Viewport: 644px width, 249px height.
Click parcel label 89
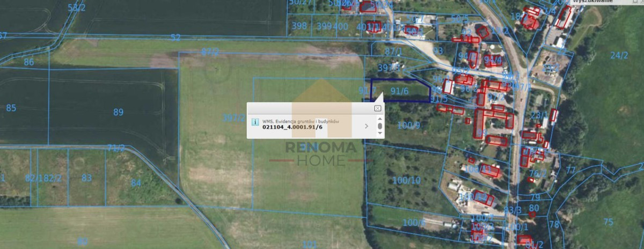point(119,112)
